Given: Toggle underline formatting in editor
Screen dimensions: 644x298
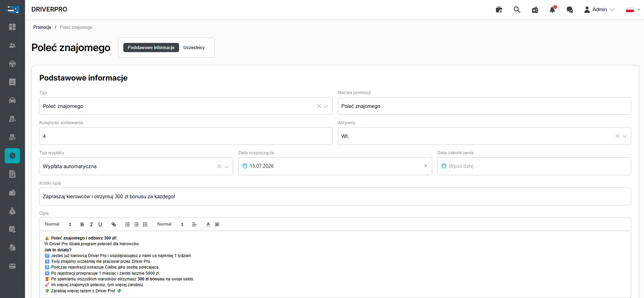Looking at the screenshot, I should [100, 224].
